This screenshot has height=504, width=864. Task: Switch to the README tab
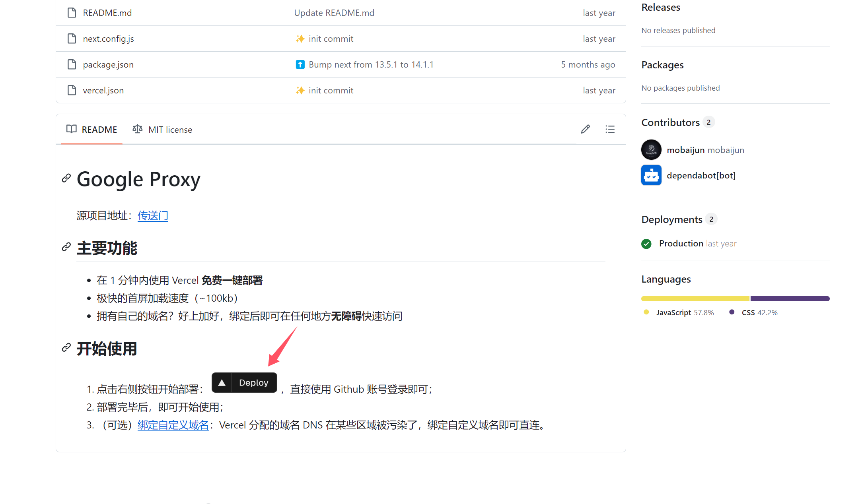(x=91, y=130)
